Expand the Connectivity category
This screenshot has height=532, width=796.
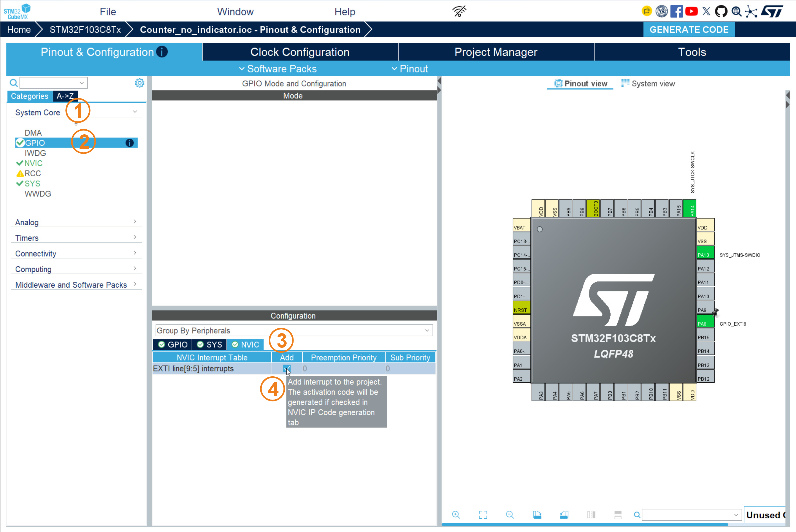76,253
